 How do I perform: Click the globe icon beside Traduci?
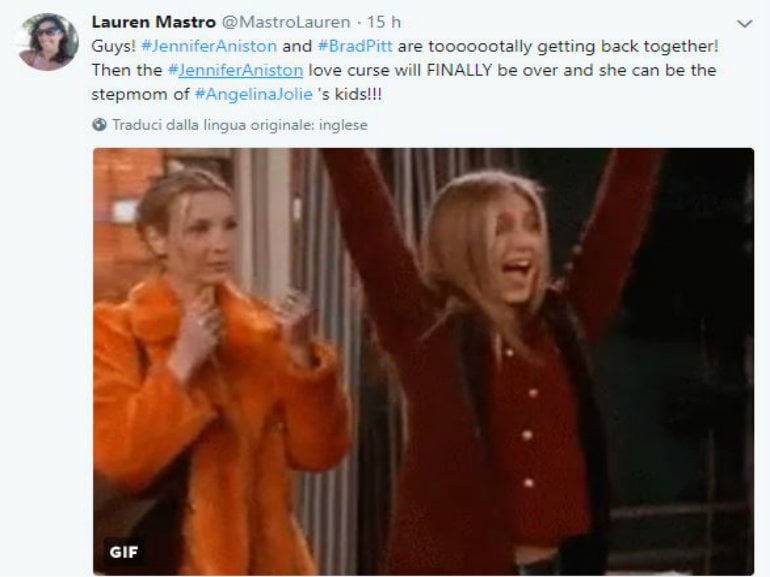click(99, 125)
